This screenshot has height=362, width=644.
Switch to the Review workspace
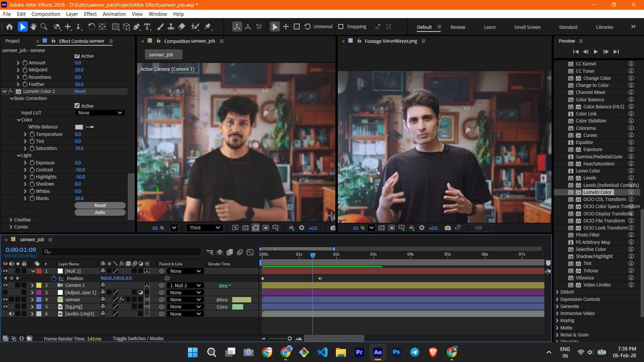[458, 27]
